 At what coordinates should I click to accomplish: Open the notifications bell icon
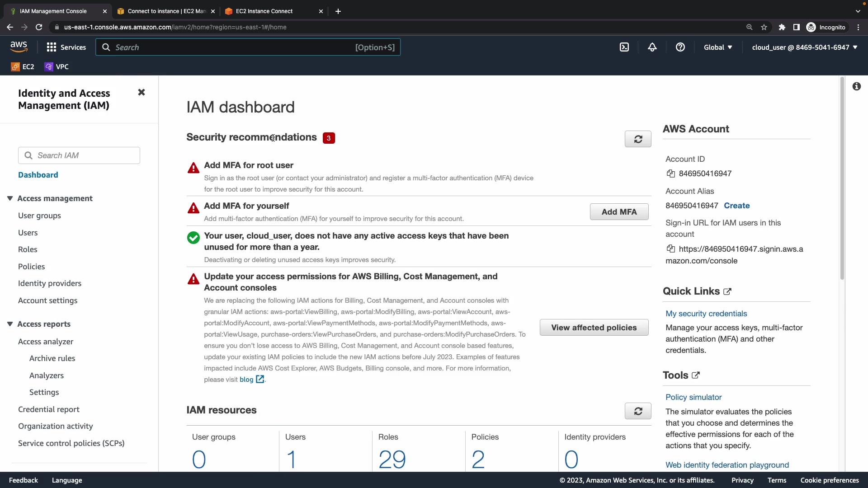pos(652,47)
